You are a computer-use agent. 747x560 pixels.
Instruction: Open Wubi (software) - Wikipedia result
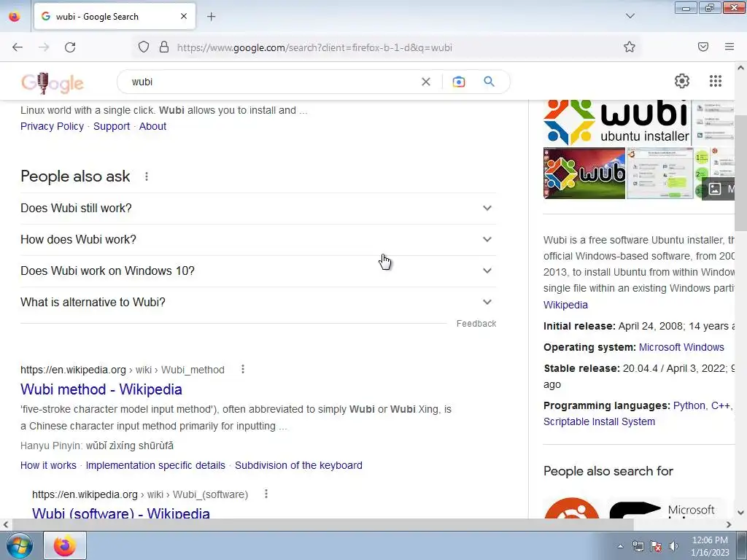point(121,513)
